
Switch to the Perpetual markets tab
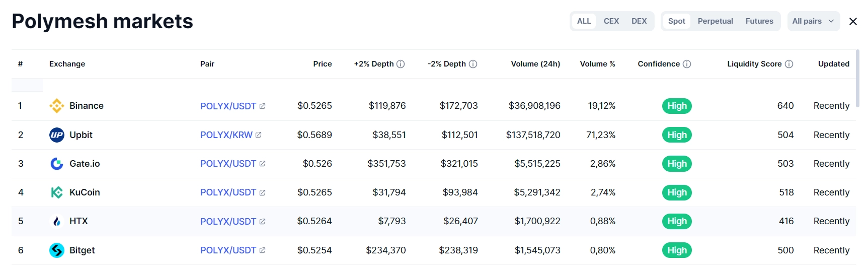tap(715, 21)
